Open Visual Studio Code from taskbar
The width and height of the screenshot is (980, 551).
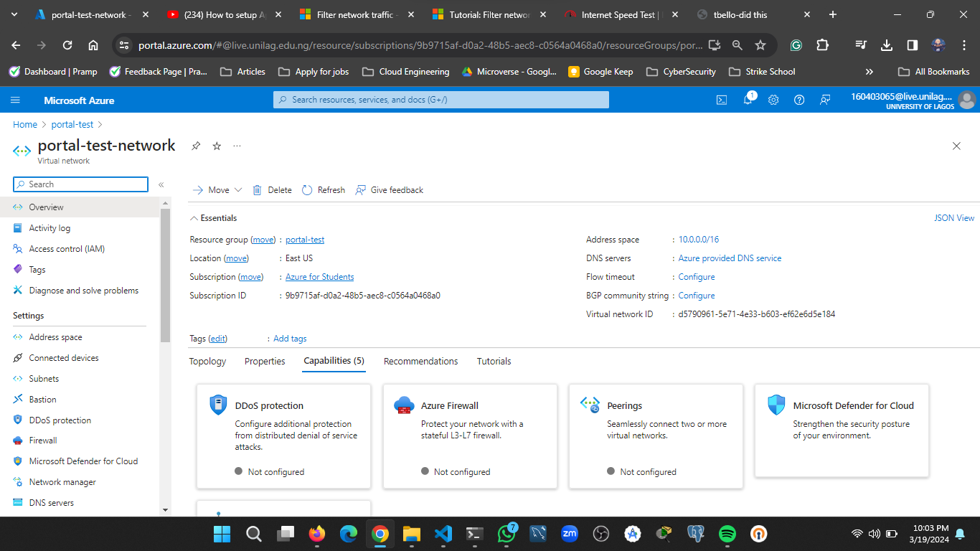pyautogui.click(x=443, y=534)
